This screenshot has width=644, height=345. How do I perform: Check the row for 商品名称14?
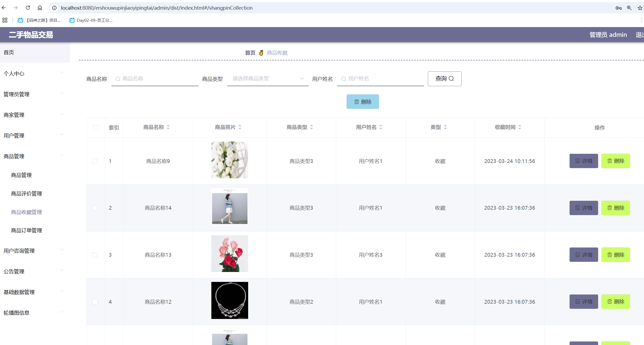(x=95, y=208)
